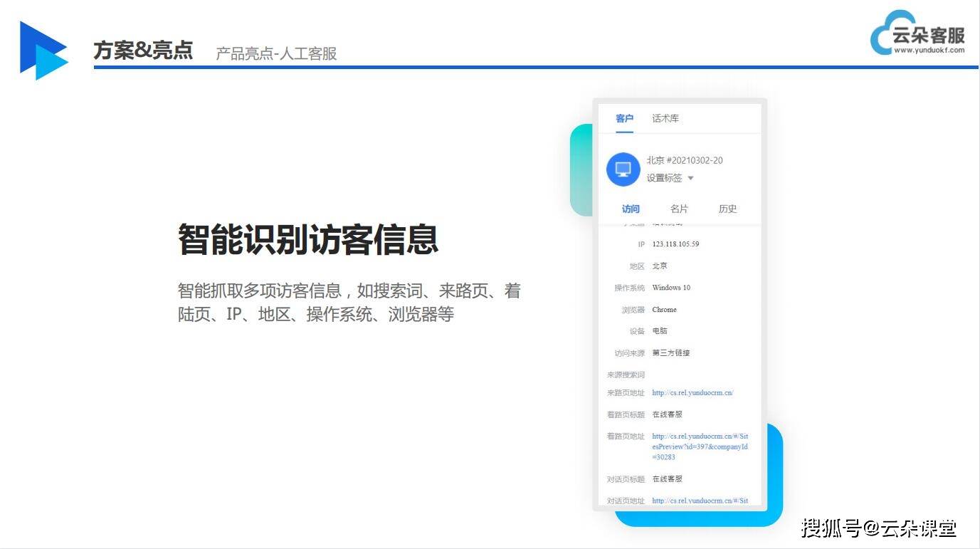The width and height of the screenshot is (980, 549).
Task: Select the 访问 tab
Action: [631, 209]
